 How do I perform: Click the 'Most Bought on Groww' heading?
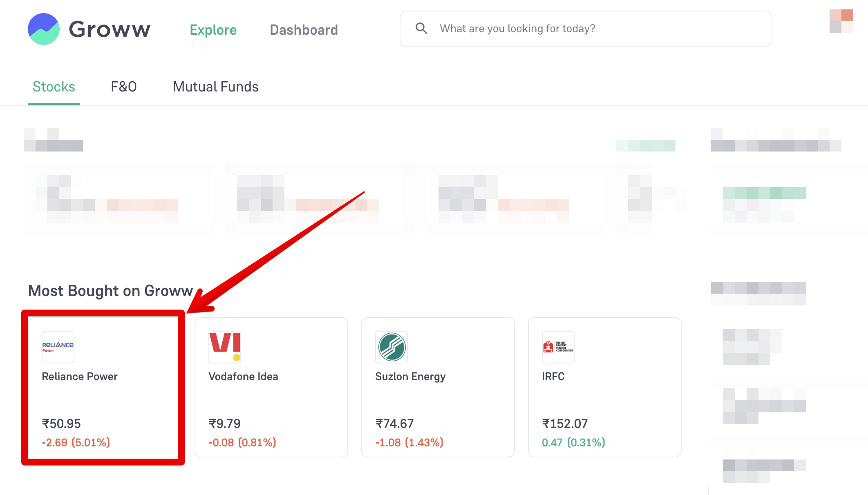pyautogui.click(x=110, y=291)
